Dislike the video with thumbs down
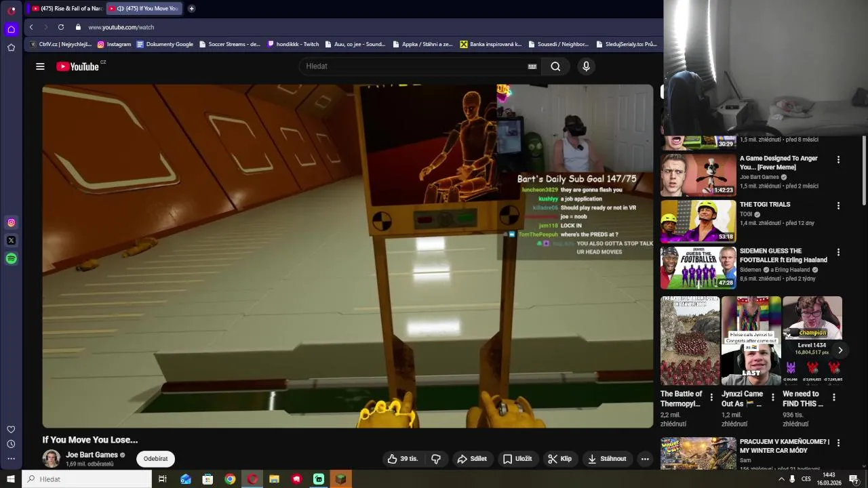 [436, 459]
